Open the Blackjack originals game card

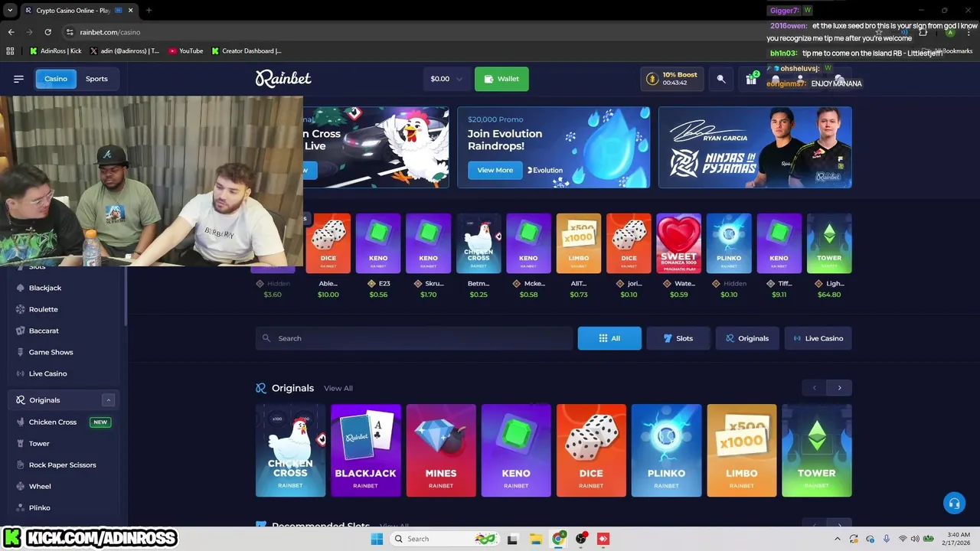coord(365,451)
